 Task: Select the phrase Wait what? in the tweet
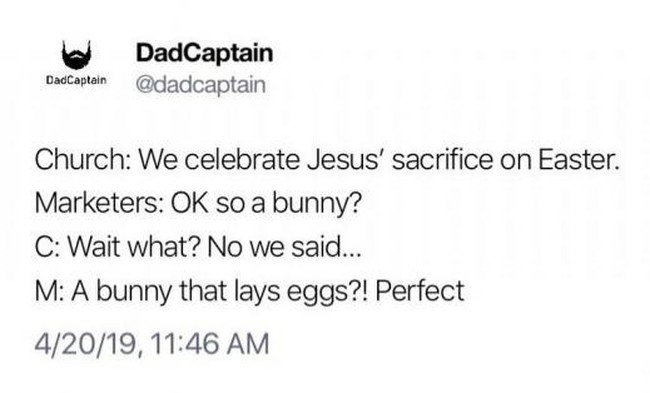[134, 247]
